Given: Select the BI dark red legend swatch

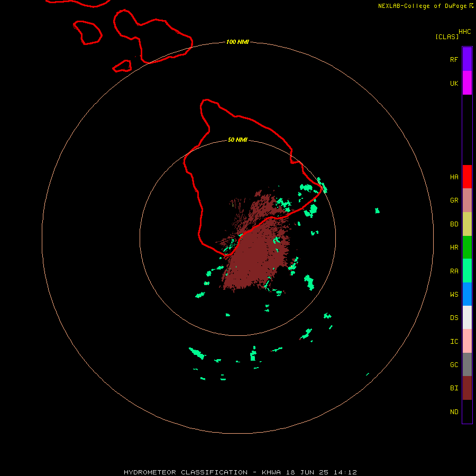Looking at the screenshot, I should pos(467,388).
